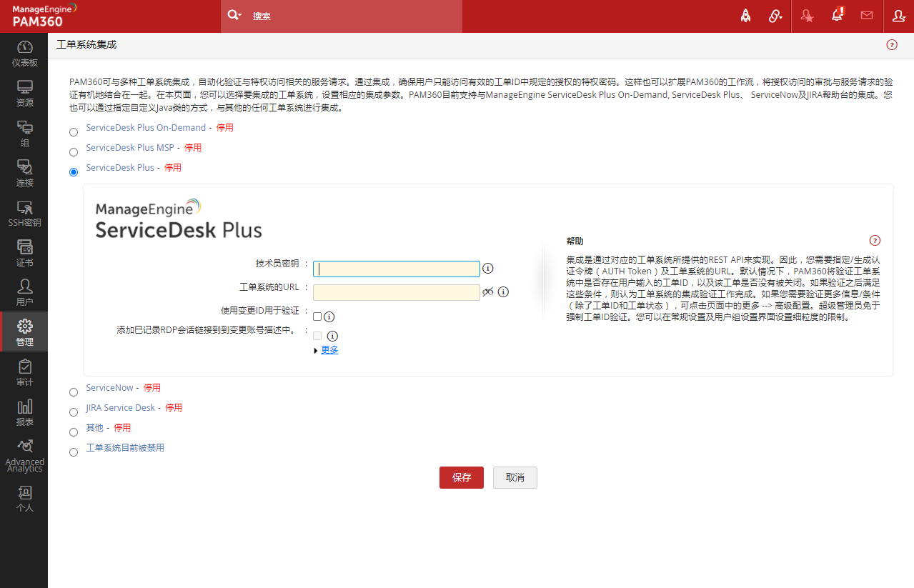This screenshot has height=588, width=914.
Task: Open the search dropdown magnifier
Action: 234,16
